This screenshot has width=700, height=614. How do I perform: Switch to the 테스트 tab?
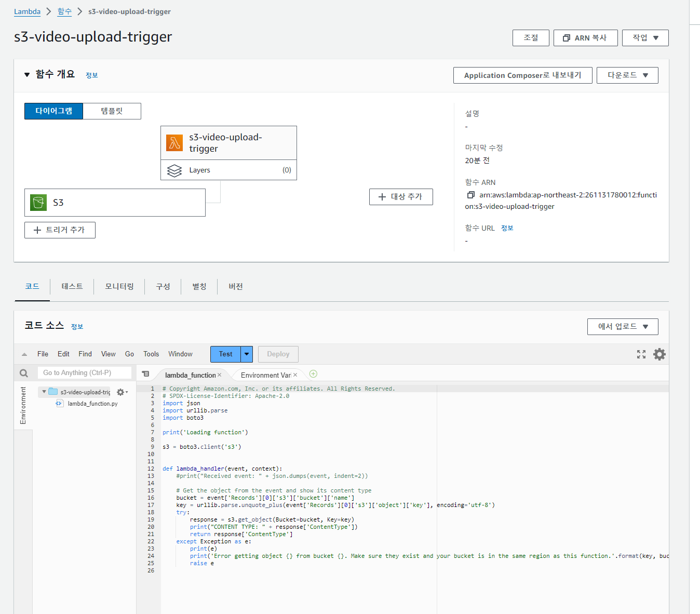[72, 287]
